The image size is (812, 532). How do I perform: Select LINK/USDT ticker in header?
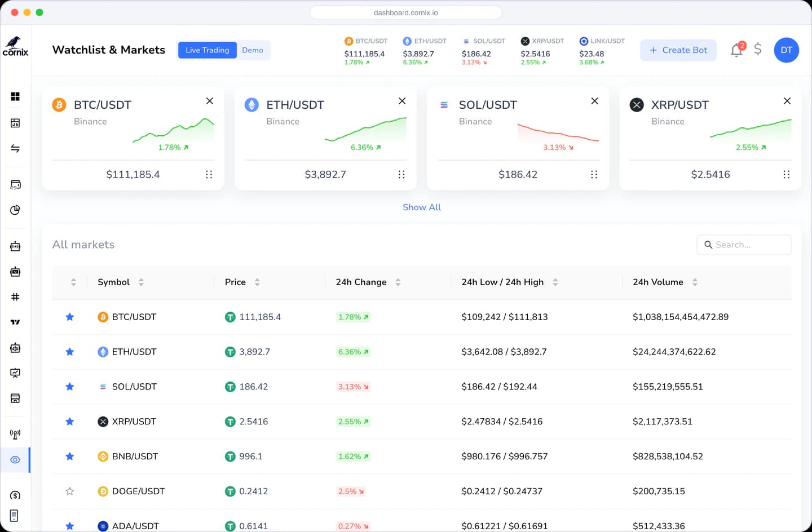[602, 51]
